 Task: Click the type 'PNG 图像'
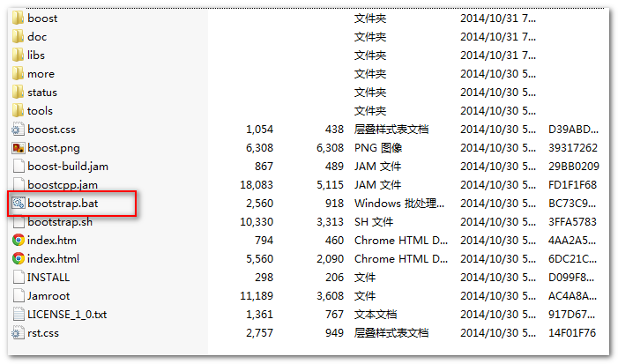tap(378, 148)
